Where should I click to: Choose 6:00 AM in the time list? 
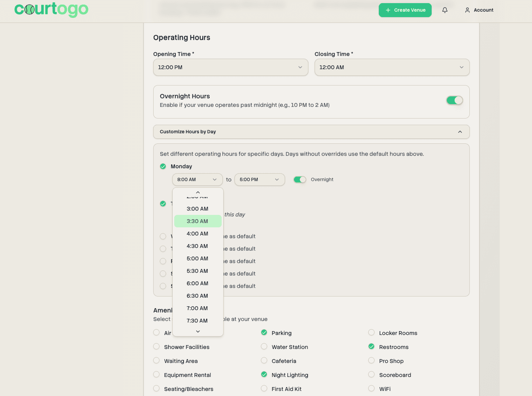pos(198,283)
